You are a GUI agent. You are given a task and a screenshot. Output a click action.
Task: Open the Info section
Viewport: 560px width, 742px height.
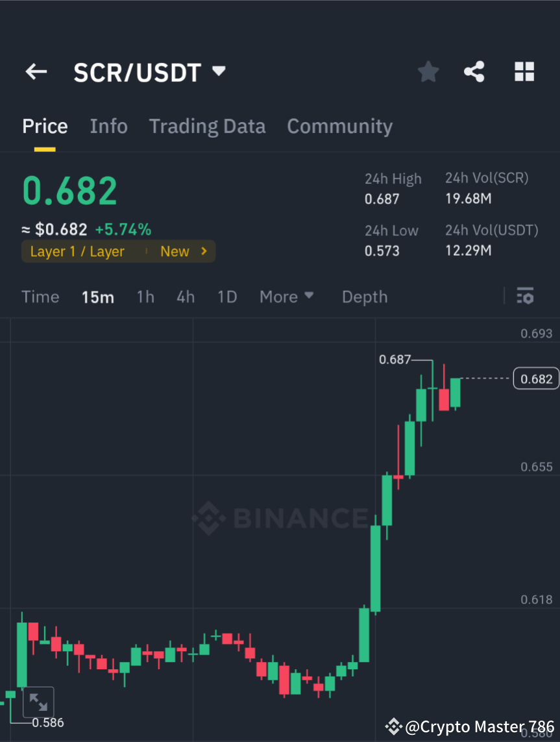[x=108, y=126]
